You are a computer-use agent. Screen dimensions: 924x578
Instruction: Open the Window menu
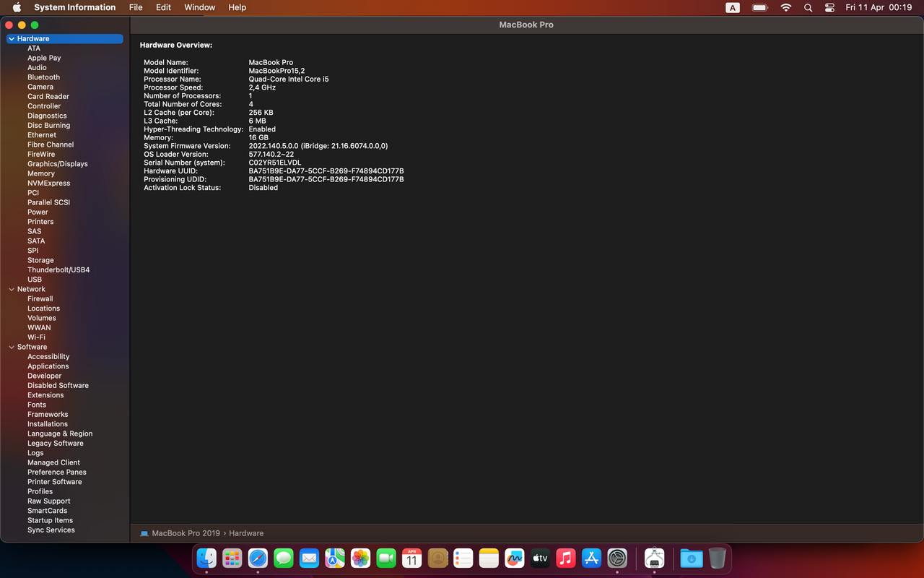pos(200,7)
